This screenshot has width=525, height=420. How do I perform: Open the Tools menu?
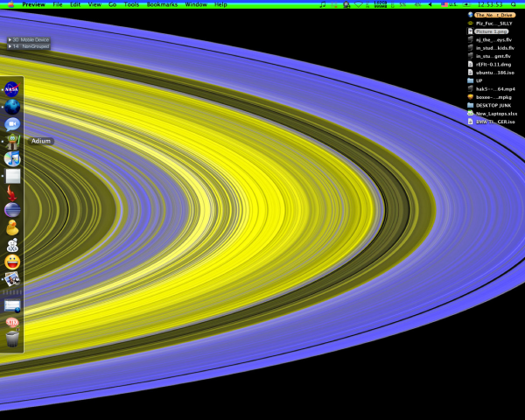131,4
